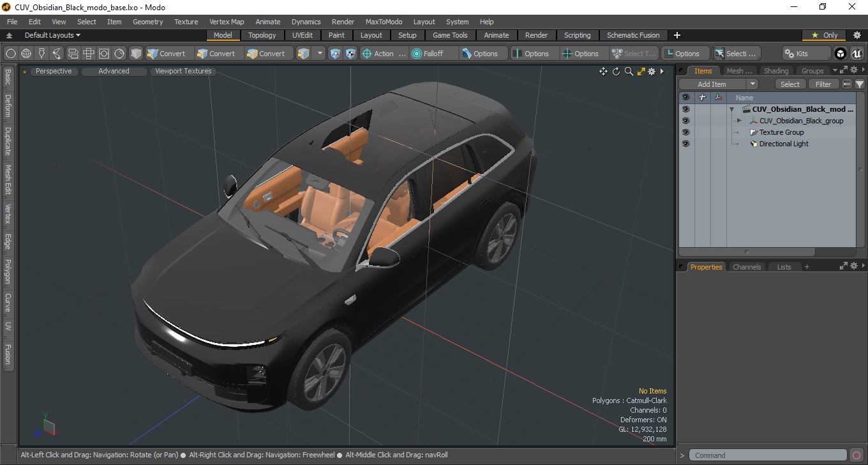Viewport: 868px width, 465px height.
Task: Click the viewport rotate icon
Action: [616, 72]
